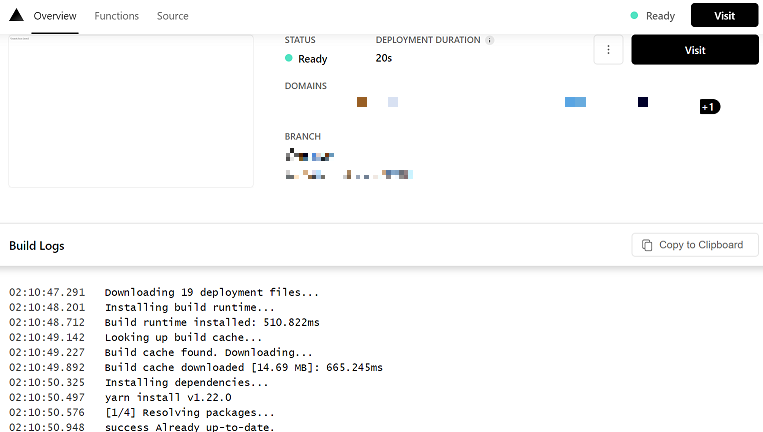The image size is (763, 432).
Task: Open the deployment preview thumbnail
Action: pos(131,111)
